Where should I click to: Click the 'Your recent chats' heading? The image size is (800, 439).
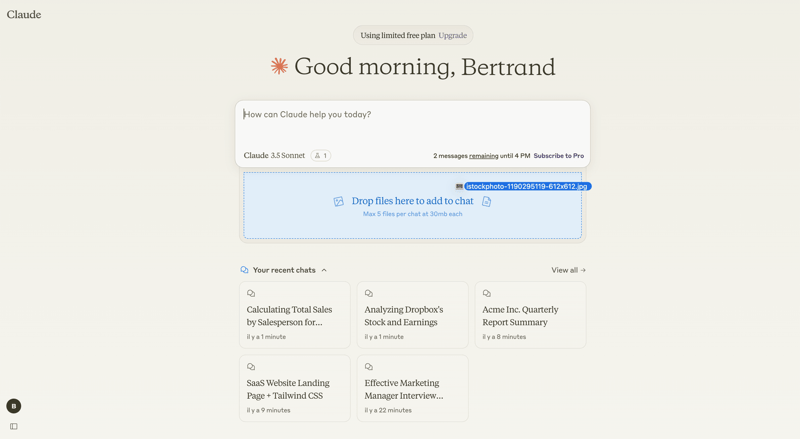(x=284, y=270)
